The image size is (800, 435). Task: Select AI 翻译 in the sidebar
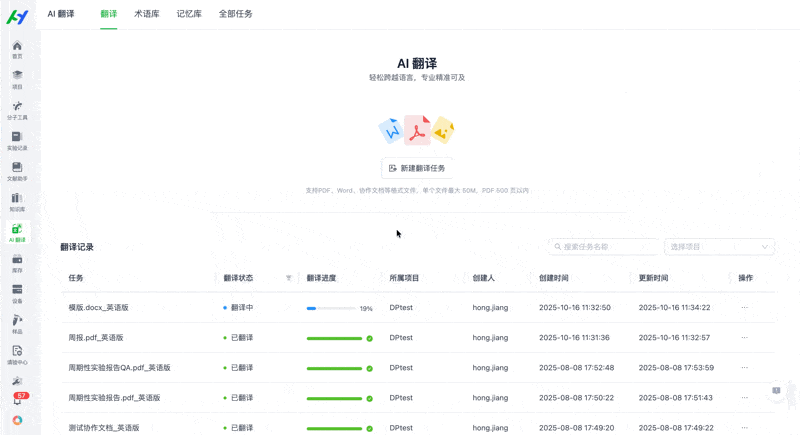click(17, 233)
